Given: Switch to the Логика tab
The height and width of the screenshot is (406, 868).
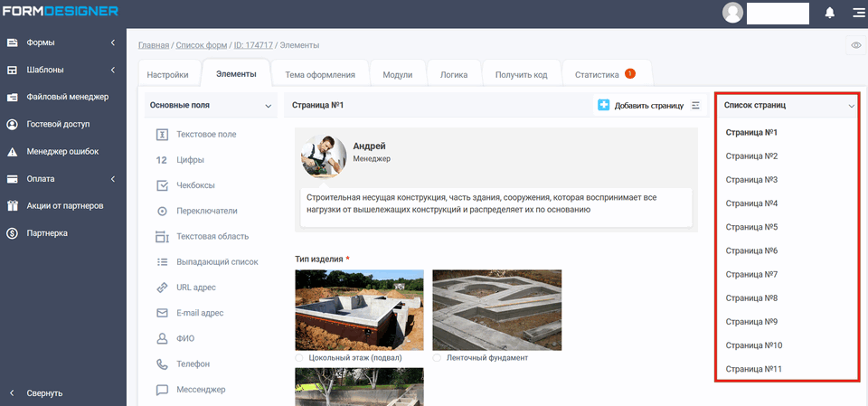Looking at the screenshot, I should point(454,75).
